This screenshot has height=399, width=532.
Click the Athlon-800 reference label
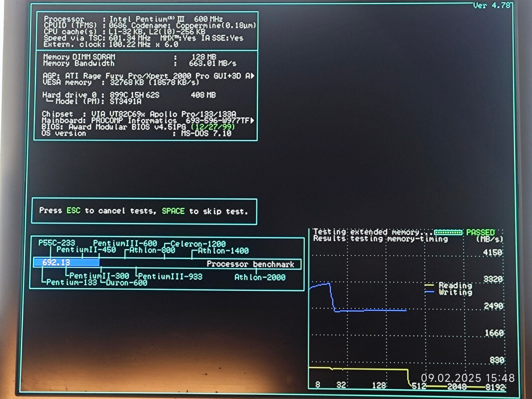152,250
